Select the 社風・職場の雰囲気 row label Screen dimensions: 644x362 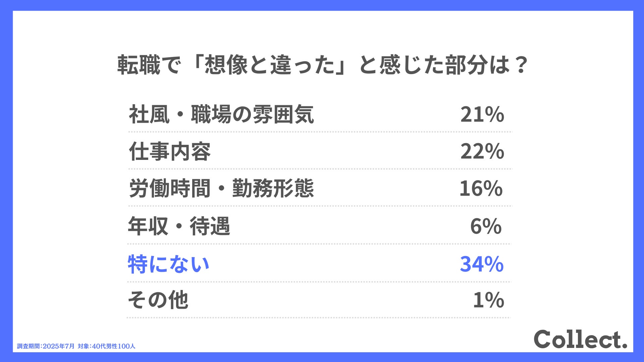coord(221,115)
